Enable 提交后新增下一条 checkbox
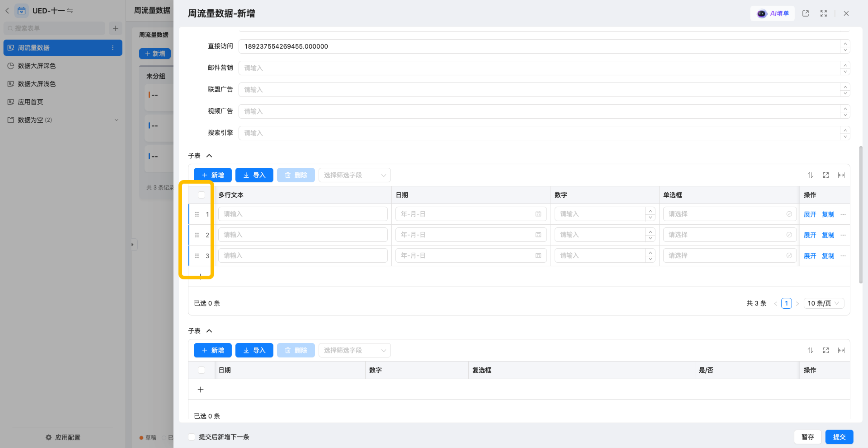 (192, 437)
